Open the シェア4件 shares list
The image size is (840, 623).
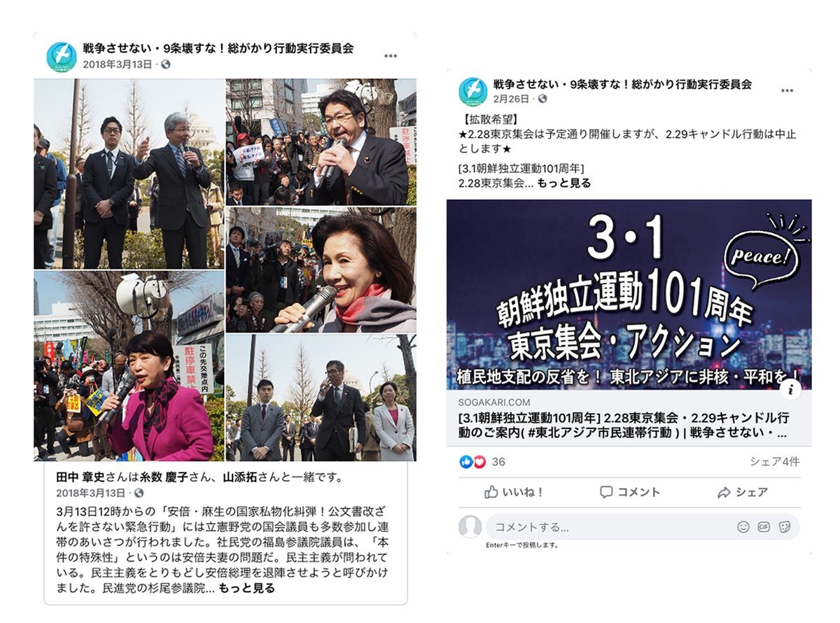774,462
